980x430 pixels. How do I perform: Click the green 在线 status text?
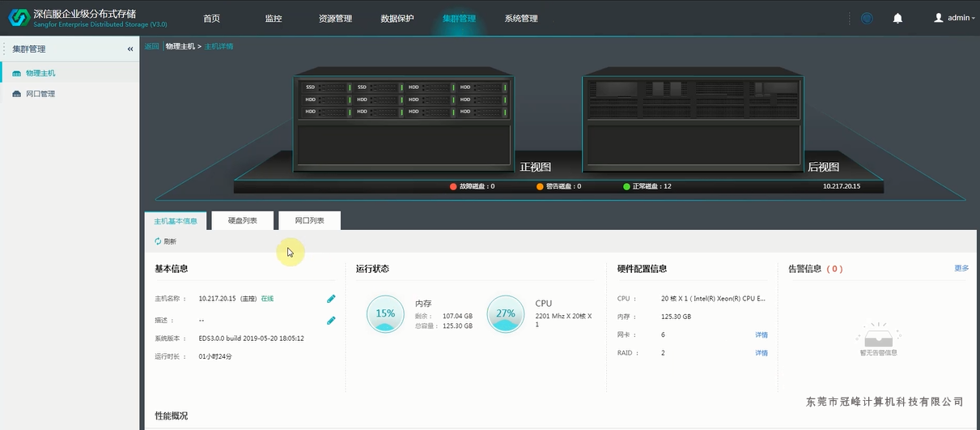coord(267,299)
